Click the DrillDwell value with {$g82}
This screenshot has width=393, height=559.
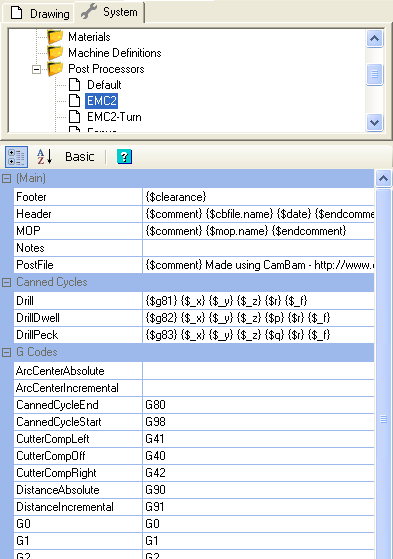pos(258,318)
